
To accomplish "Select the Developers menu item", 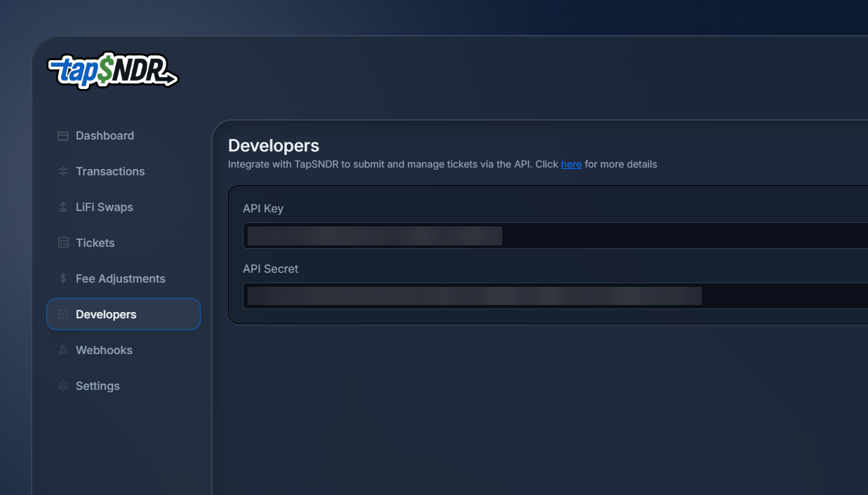I will tap(123, 314).
